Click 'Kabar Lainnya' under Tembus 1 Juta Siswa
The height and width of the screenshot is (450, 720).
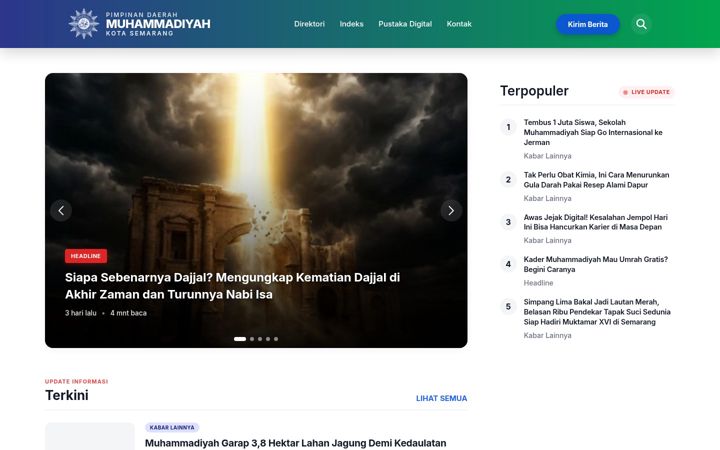[547, 156]
